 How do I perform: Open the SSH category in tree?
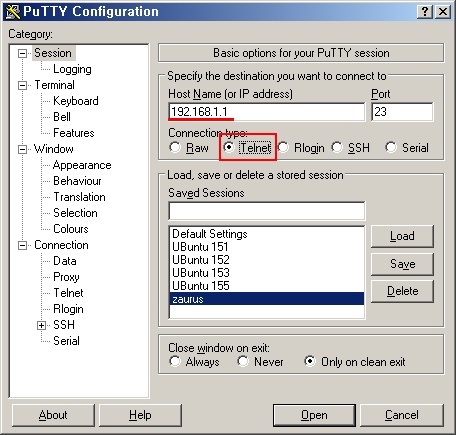click(x=64, y=325)
